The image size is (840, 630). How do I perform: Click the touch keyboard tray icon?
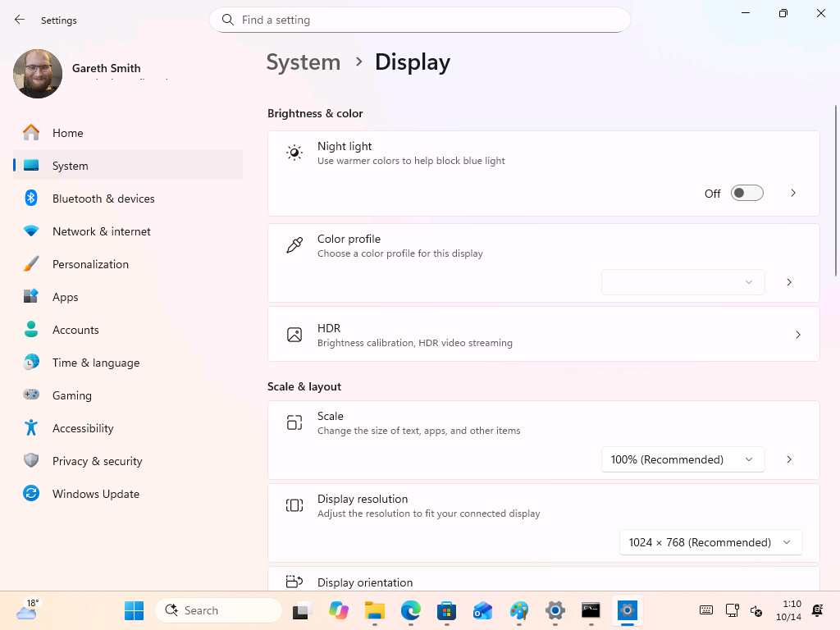coord(706,610)
